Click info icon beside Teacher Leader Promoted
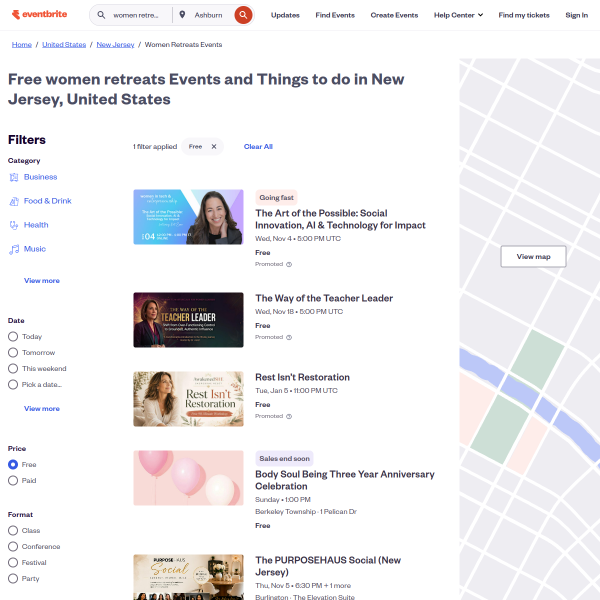The width and height of the screenshot is (600, 600). point(289,338)
